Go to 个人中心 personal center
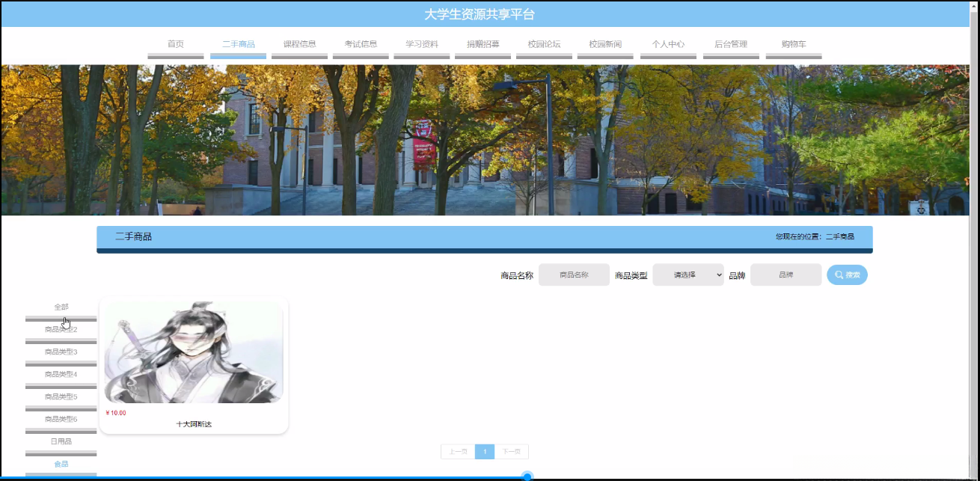Viewport: 980px width, 481px height. [668, 43]
